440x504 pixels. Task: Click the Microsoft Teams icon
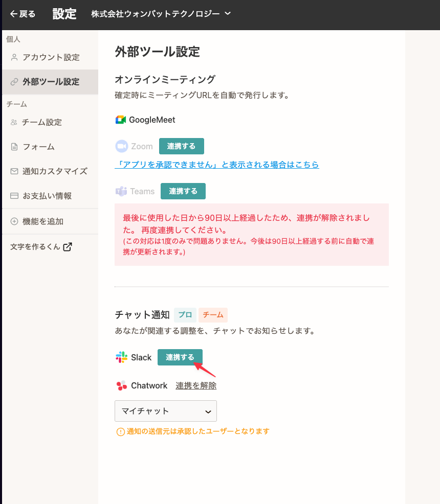121,191
